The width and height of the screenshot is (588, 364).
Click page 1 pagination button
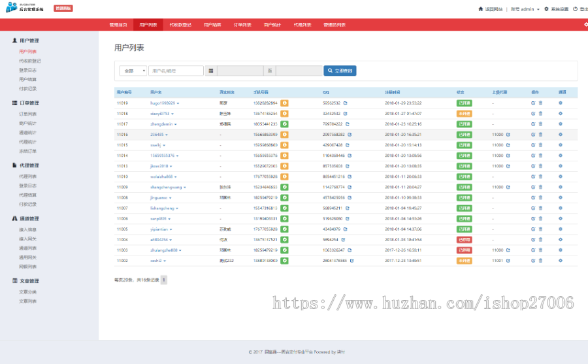[164, 280]
